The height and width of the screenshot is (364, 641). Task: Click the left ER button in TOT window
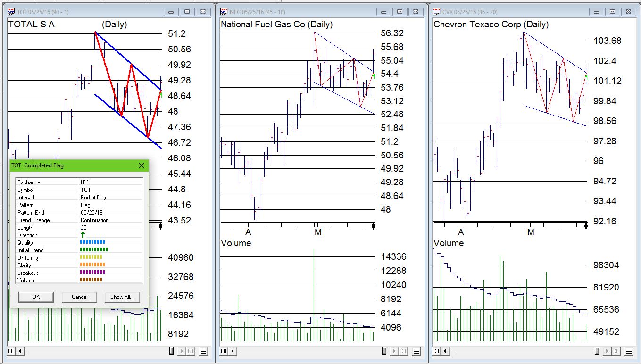[11, 351]
